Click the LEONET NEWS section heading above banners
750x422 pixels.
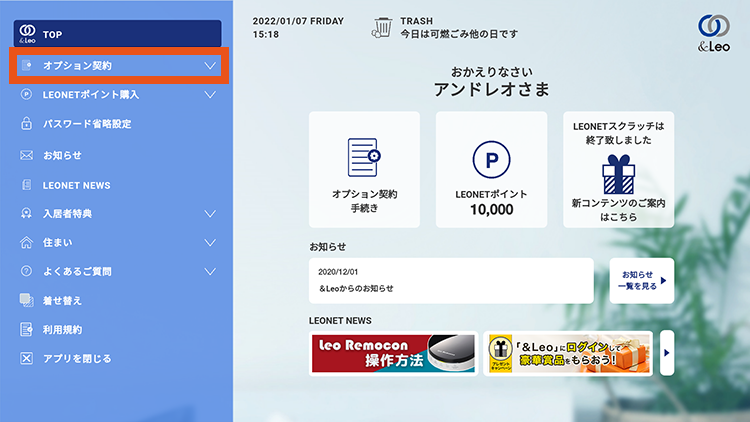coord(340,321)
